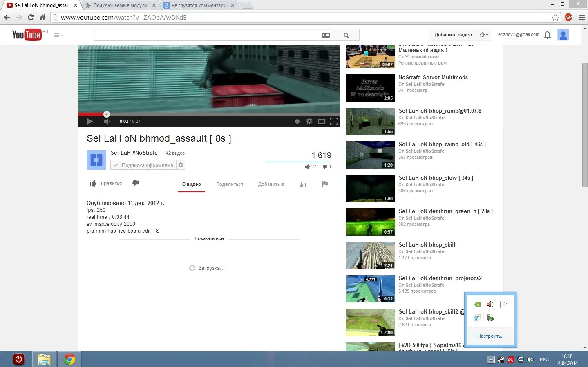The image size is (588, 367).
Task: Open video player settings gear
Action: click(309, 121)
